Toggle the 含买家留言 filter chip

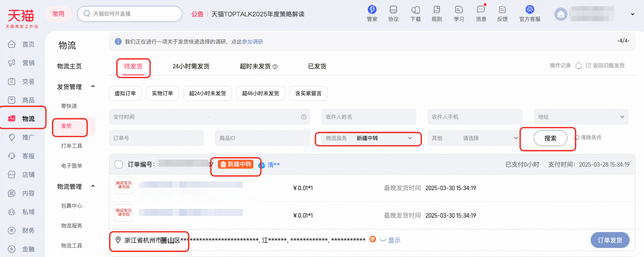pyautogui.click(x=308, y=93)
